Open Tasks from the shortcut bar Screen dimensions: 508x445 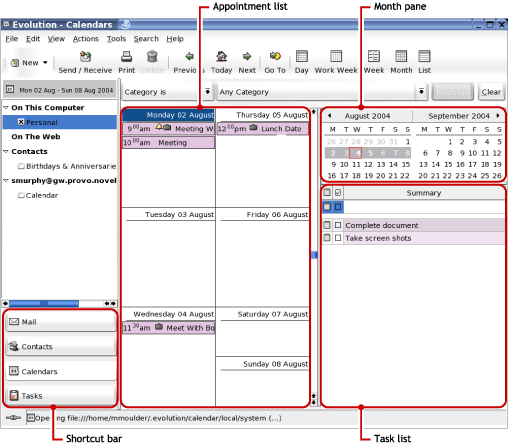(61, 396)
